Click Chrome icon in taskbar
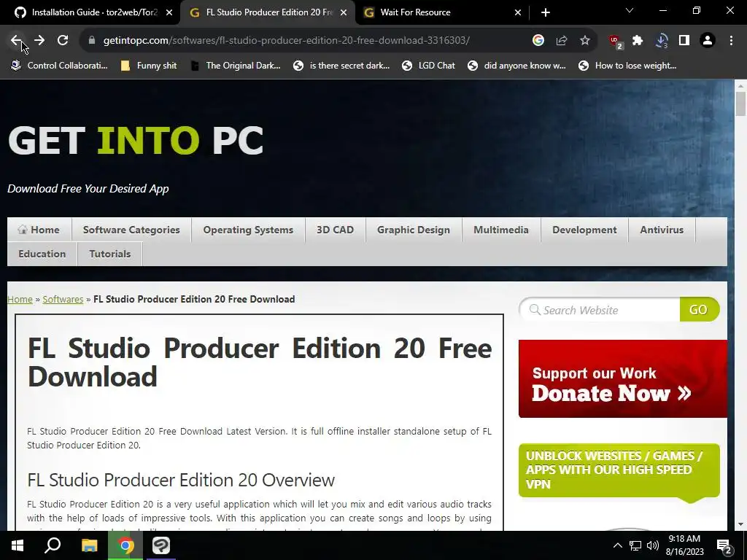The image size is (747, 560). [125, 545]
